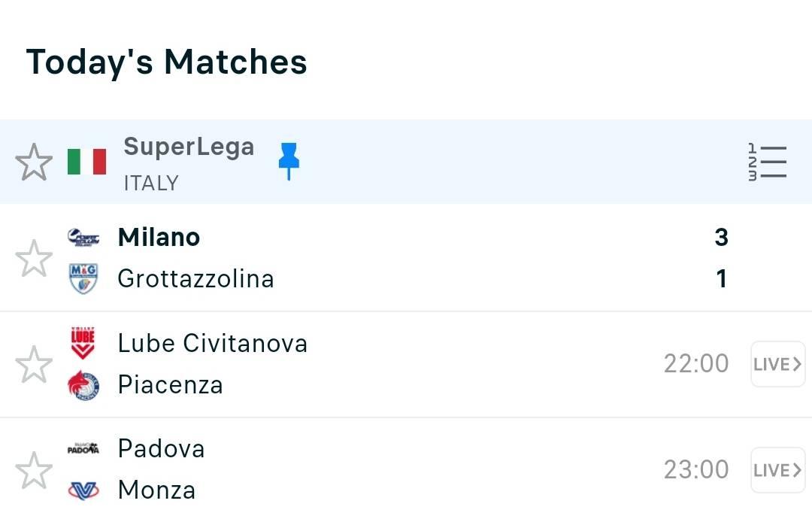Viewport: 812px width, 522px height.
Task: Star the Milano vs Grottazzolina match
Action: [34, 258]
